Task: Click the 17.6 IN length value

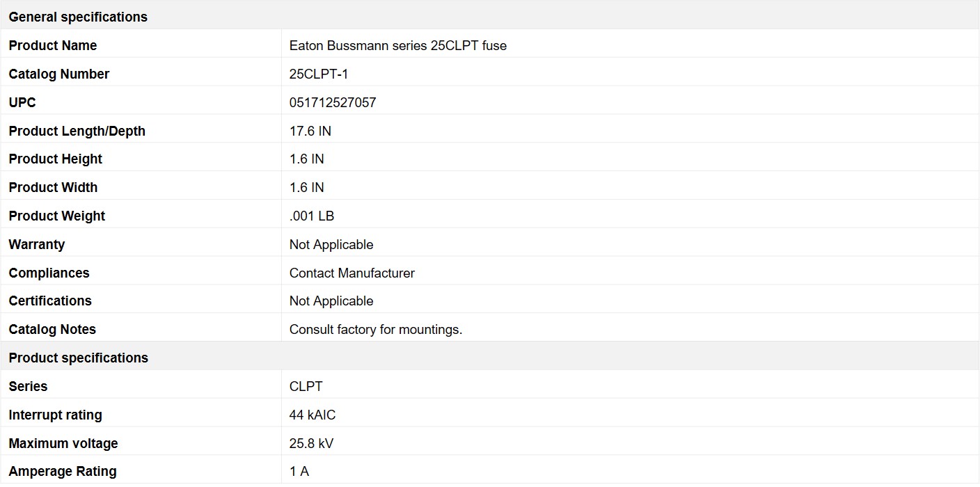Action: [x=310, y=131]
